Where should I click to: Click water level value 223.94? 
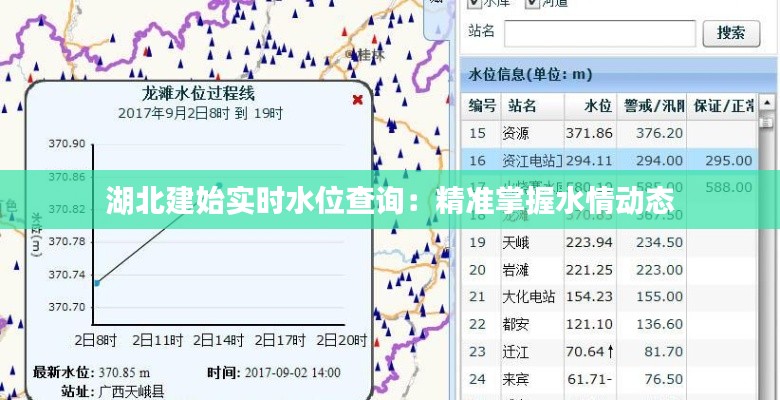[589, 243]
